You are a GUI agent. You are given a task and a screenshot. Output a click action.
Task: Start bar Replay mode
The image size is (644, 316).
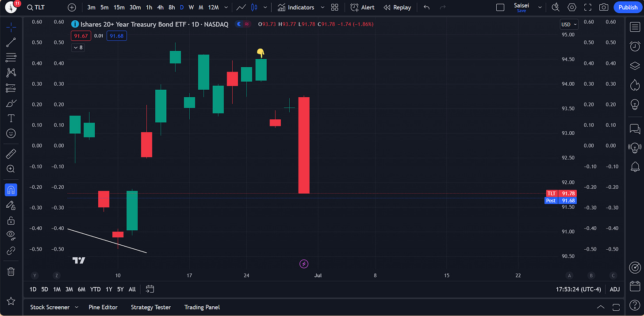point(397,8)
